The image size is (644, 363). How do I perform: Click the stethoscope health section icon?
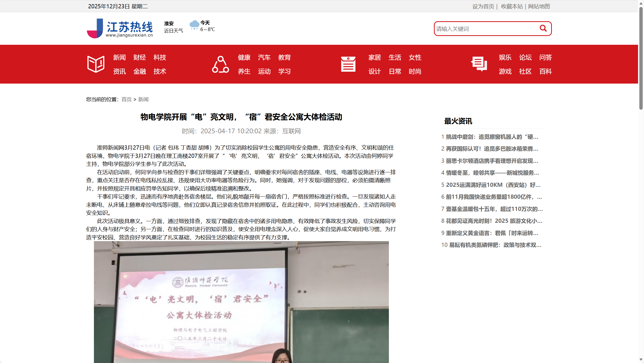click(x=220, y=64)
